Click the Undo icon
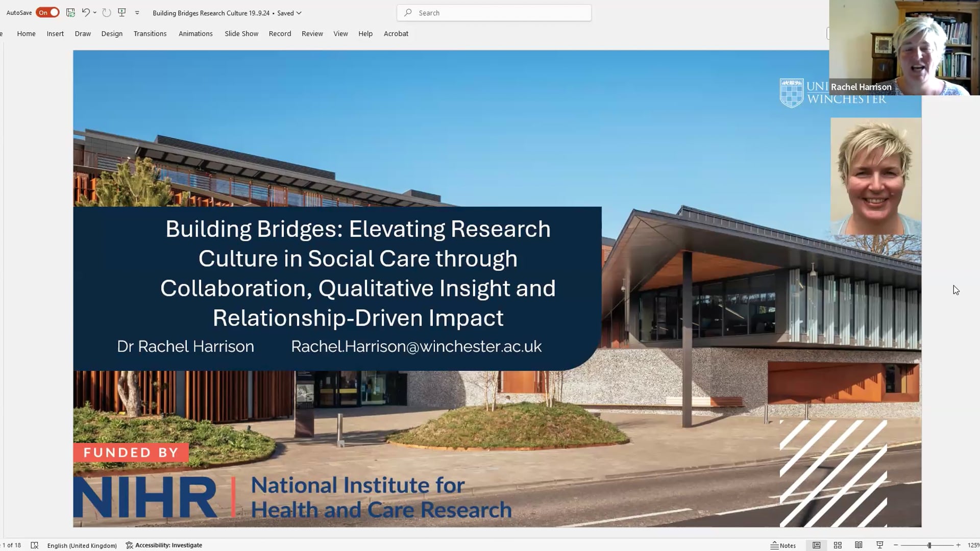The image size is (980, 551). tap(85, 13)
